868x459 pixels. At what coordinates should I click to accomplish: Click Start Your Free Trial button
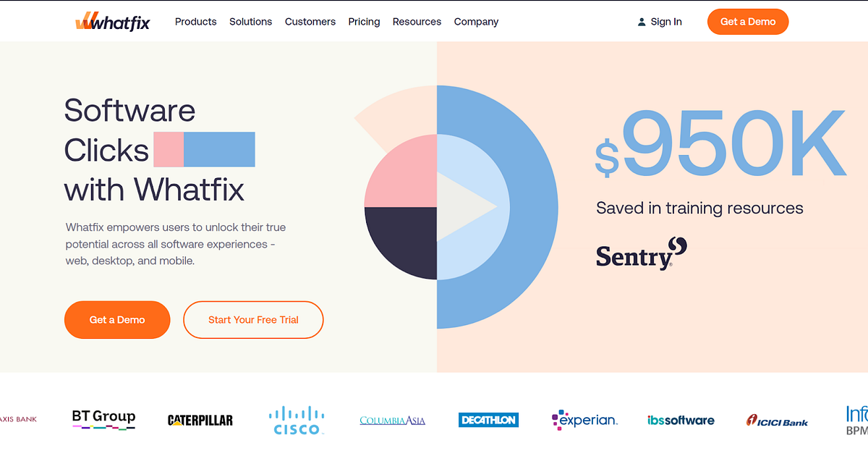[253, 319]
